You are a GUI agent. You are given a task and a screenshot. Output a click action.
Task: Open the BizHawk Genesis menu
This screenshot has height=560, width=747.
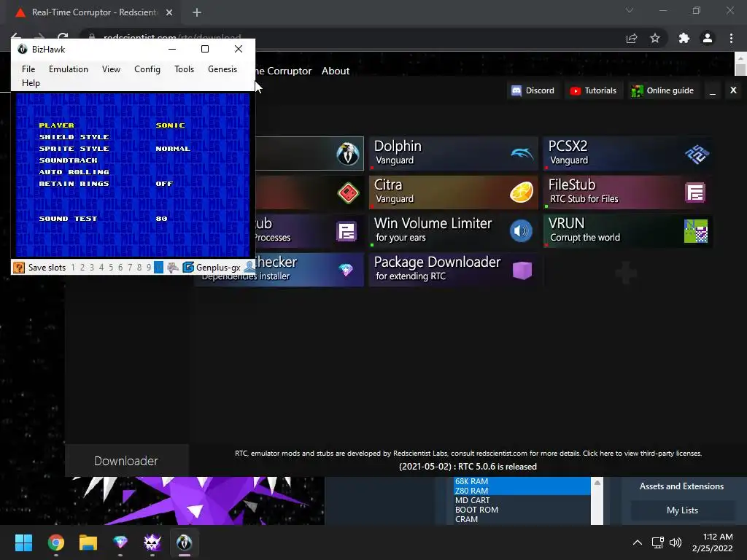(x=222, y=69)
